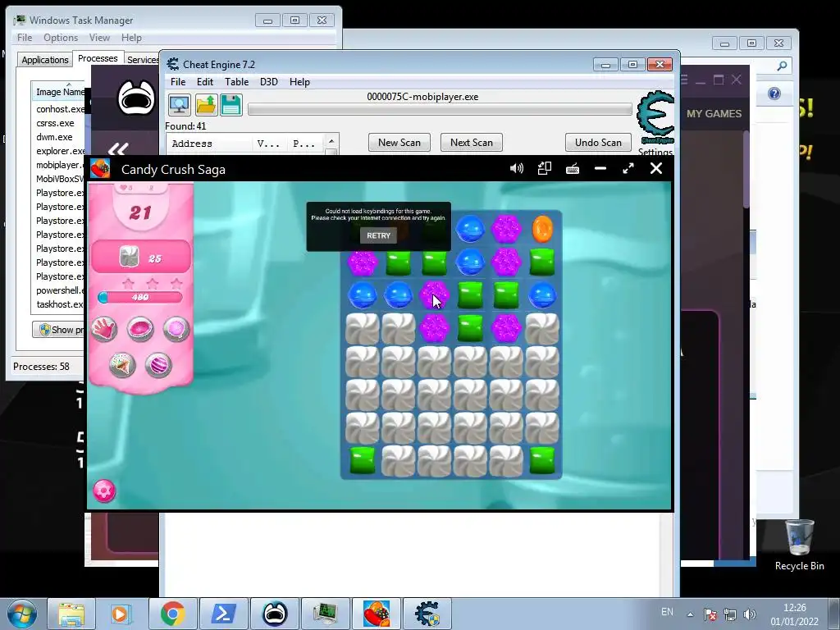This screenshot has width=840, height=630.
Task: Open Cheat Engine D3D menu
Action: click(268, 81)
